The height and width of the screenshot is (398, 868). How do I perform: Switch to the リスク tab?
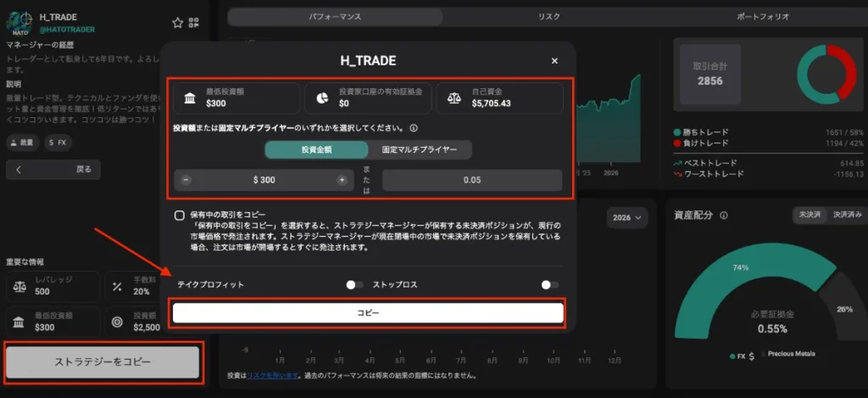click(549, 17)
